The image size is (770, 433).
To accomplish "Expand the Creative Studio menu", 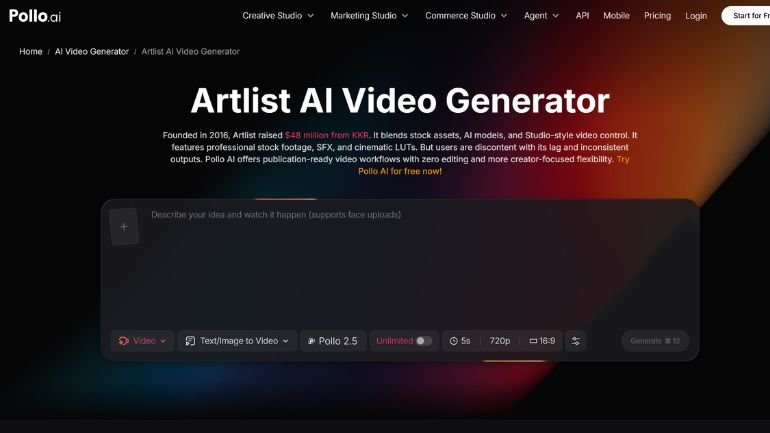I will [x=278, y=16].
